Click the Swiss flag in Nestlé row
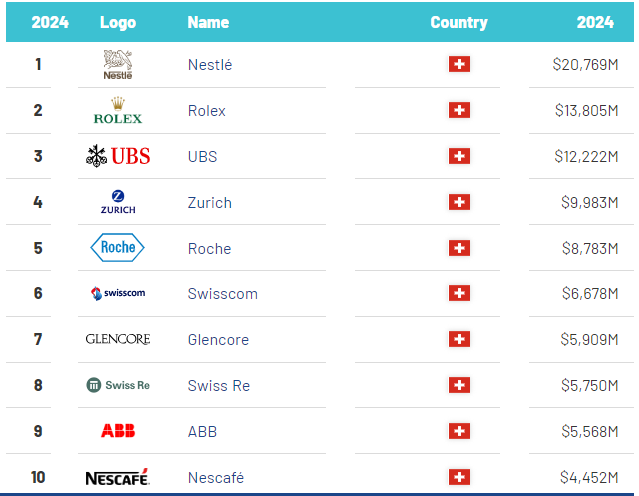Screen dimensions: 639x496 tap(459, 65)
